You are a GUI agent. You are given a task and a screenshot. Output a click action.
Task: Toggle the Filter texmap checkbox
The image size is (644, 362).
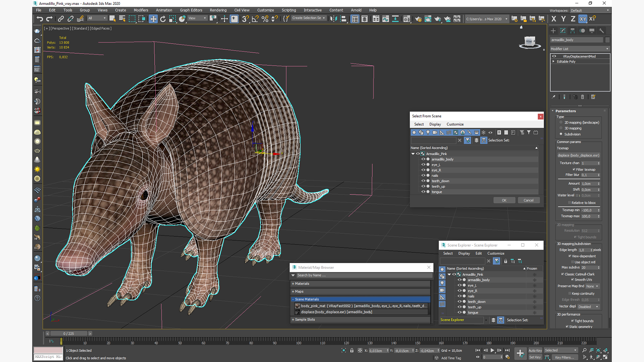click(x=574, y=170)
